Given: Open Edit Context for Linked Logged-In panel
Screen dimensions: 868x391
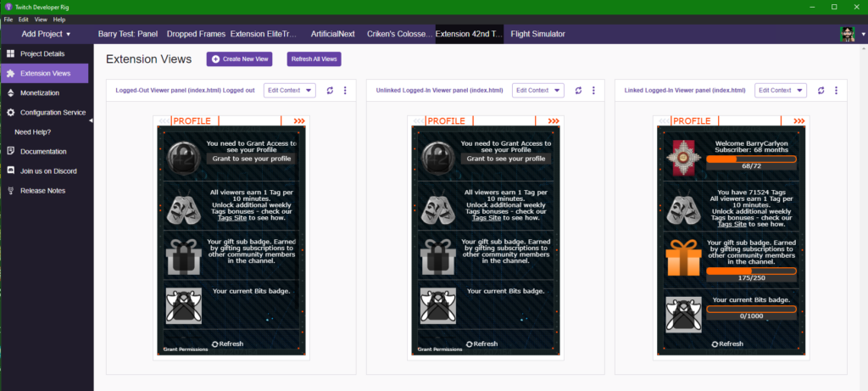Looking at the screenshot, I should 781,90.
